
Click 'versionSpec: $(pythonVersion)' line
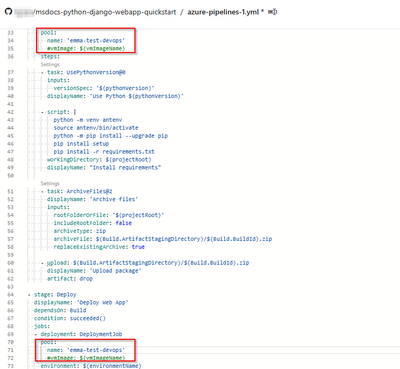point(104,88)
